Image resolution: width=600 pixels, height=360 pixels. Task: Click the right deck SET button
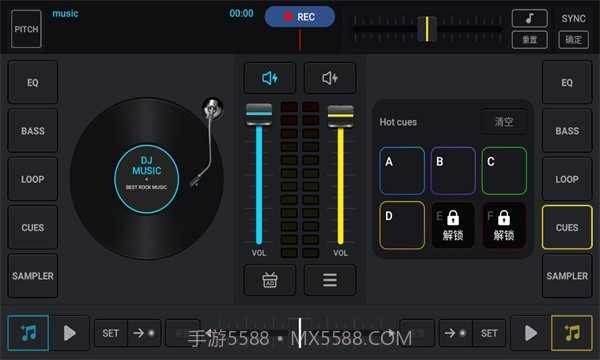pyautogui.click(x=489, y=333)
